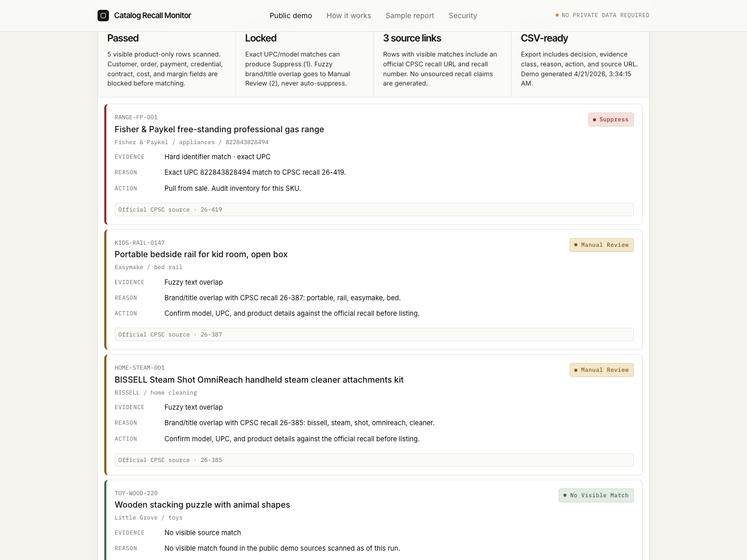Open the Security nav link
Screen dimensions: 747x560
[x=463, y=16]
